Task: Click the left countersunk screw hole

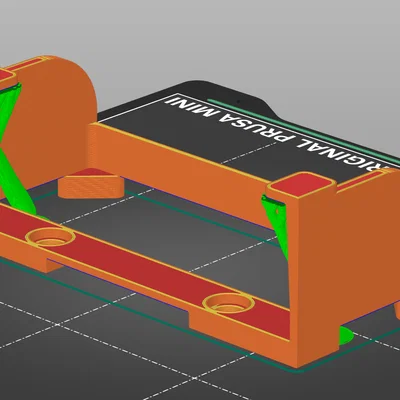Action: (50, 238)
